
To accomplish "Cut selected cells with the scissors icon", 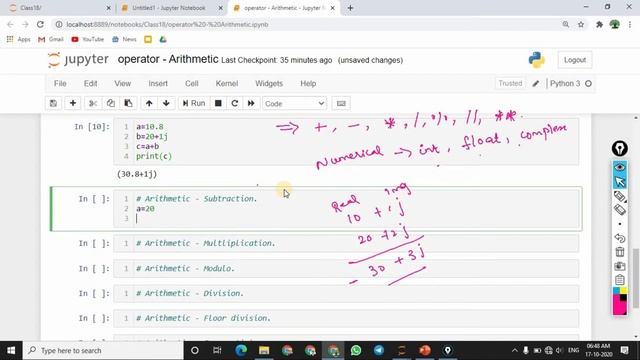I will coord(93,103).
